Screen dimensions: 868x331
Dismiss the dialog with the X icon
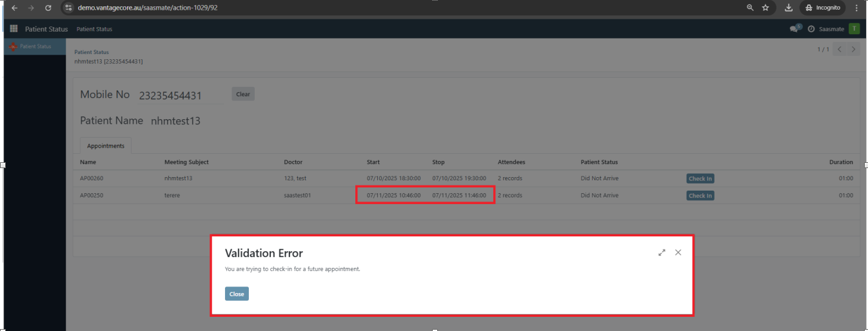678,252
